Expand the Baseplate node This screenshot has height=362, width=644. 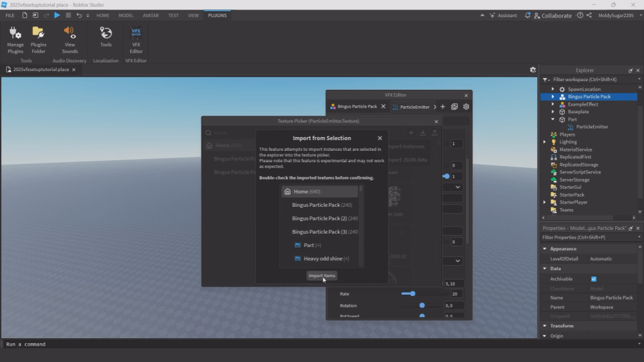pos(553,112)
